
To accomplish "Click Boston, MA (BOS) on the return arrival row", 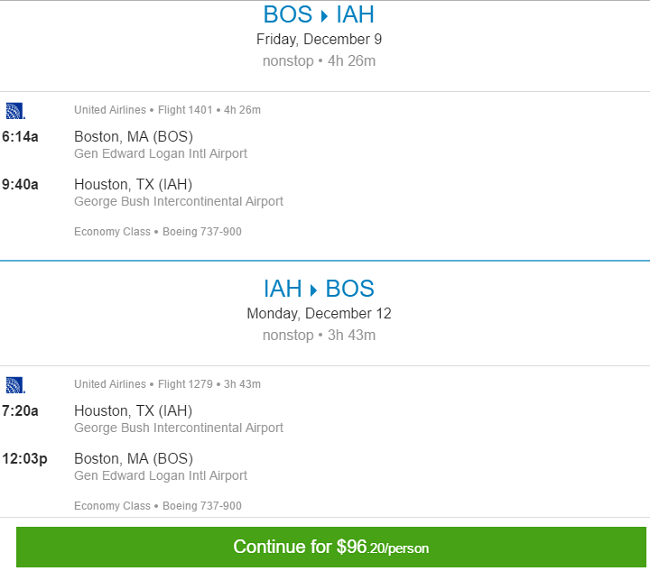I will tap(133, 458).
